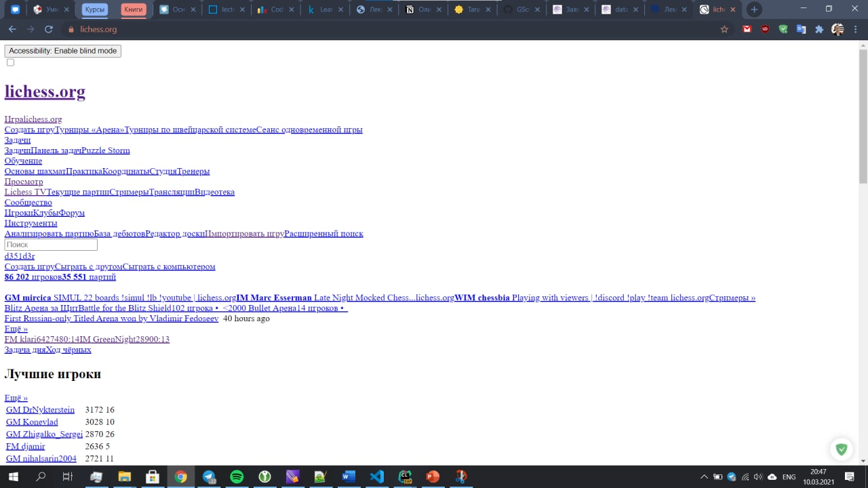Open the Lichess TV link
The width and height of the screenshot is (868, 488).
pos(25,192)
